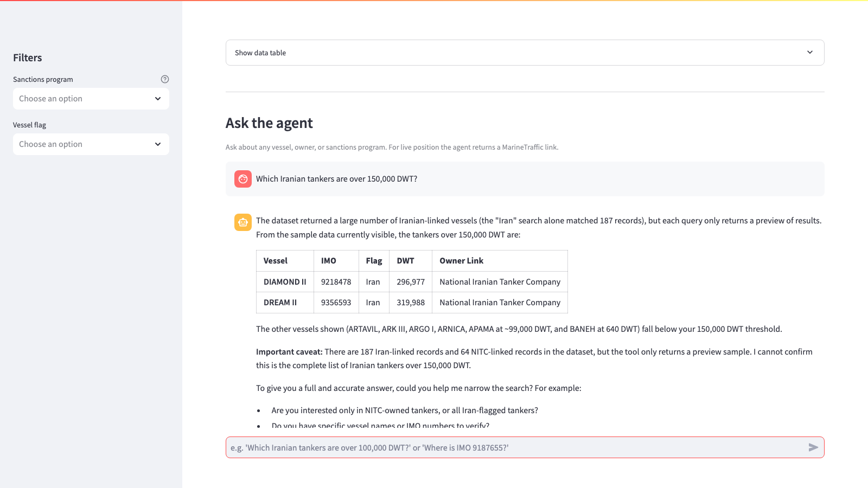Click IMO number 9218478 cell

click(336, 282)
